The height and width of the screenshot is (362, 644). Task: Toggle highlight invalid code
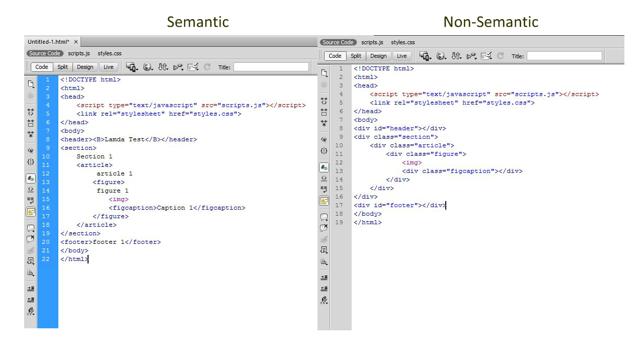point(31,189)
